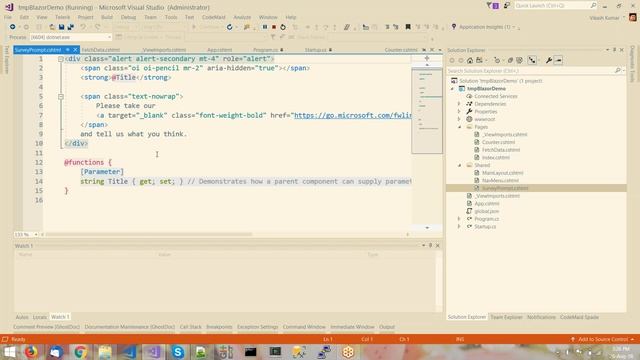Open the File menu
Viewport: 640px width, 360px height.
(8, 17)
